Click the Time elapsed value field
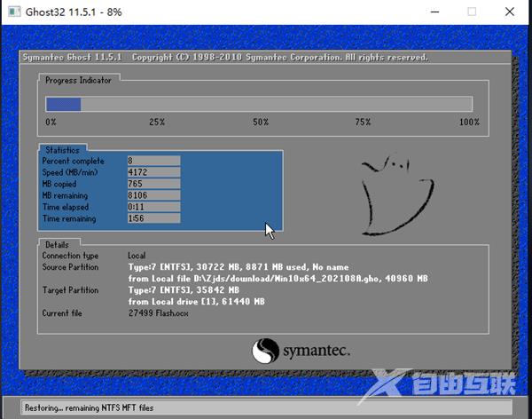This screenshot has height=419, width=532. point(153,207)
